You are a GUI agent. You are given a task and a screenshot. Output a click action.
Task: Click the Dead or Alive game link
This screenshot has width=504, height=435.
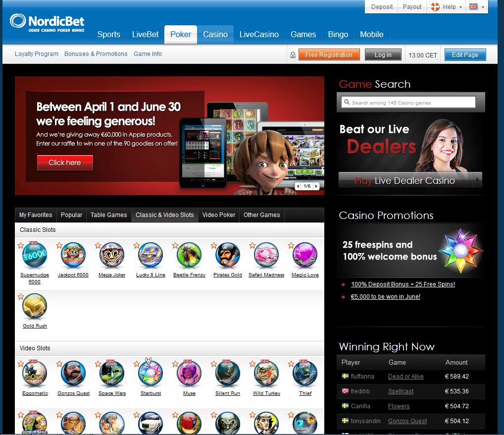tap(405, 377)
